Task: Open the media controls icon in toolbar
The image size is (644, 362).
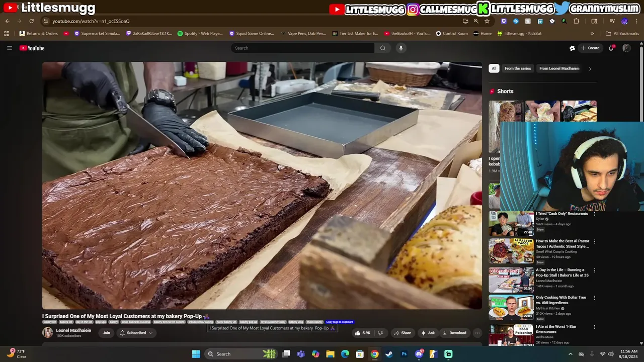Action: pyautogui.click(x=612, y=21)
